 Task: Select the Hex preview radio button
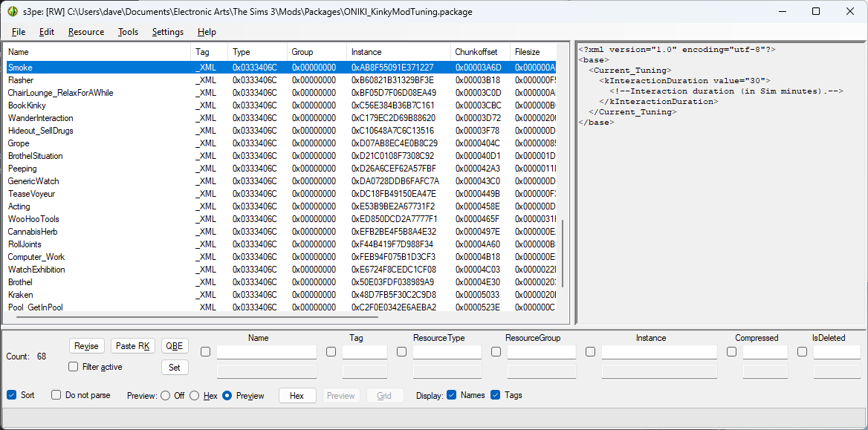pos(194,396)
